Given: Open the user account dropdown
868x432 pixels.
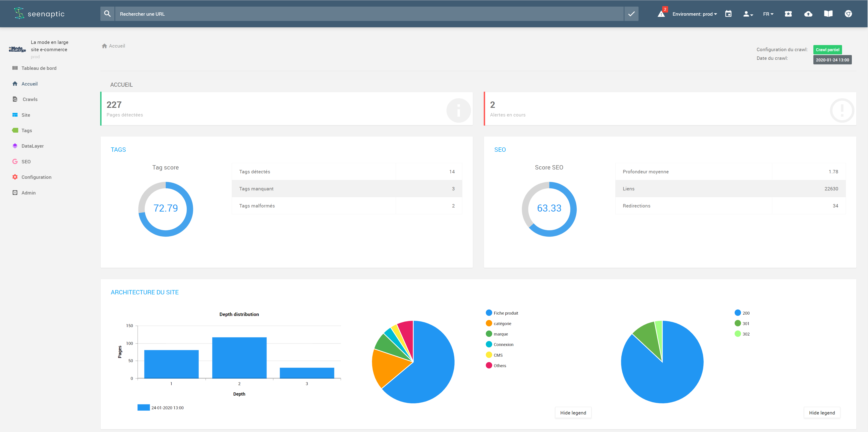Looking at the screenshot, I should point(748,14).
